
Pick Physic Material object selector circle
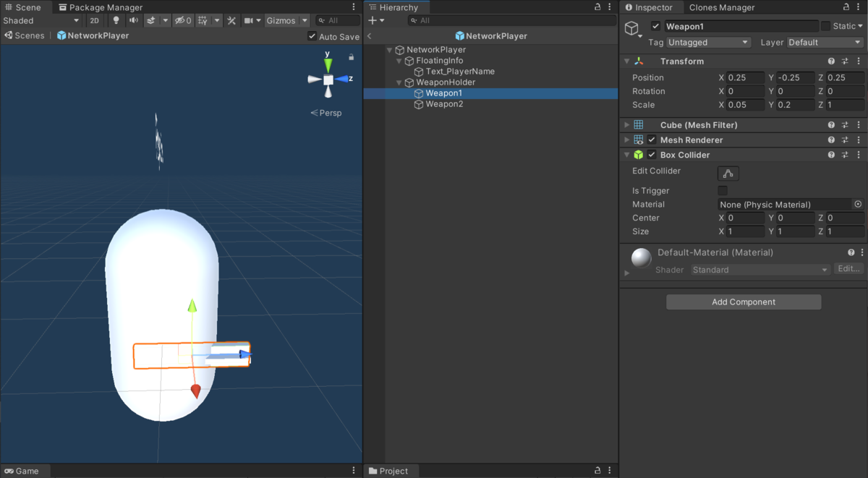coord(858,205)
